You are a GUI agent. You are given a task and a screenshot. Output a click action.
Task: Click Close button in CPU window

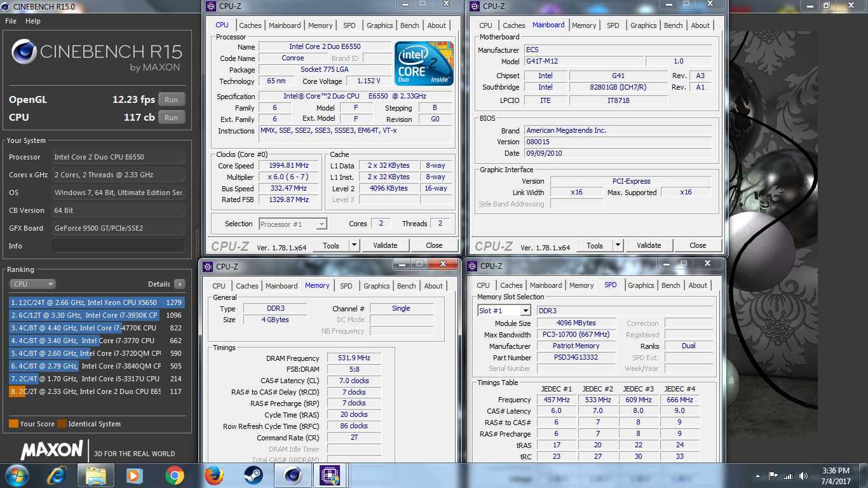(435, 245)
